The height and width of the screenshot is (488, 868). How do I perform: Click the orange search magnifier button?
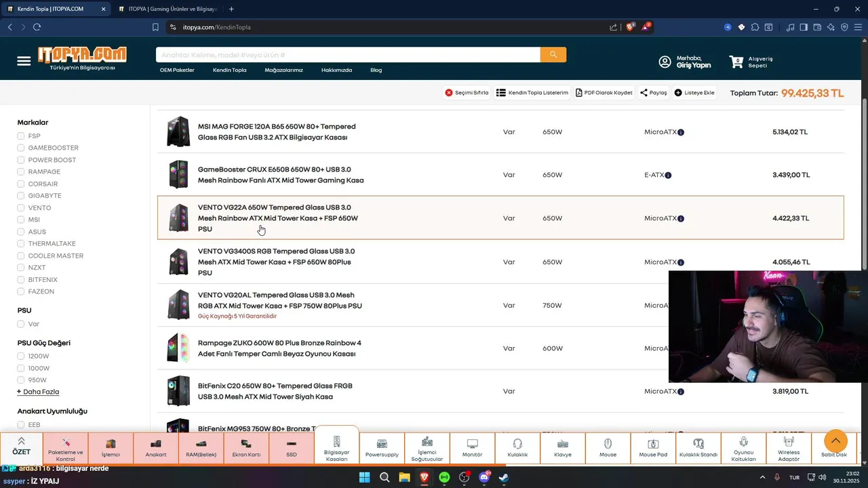(x=553, y=55)
